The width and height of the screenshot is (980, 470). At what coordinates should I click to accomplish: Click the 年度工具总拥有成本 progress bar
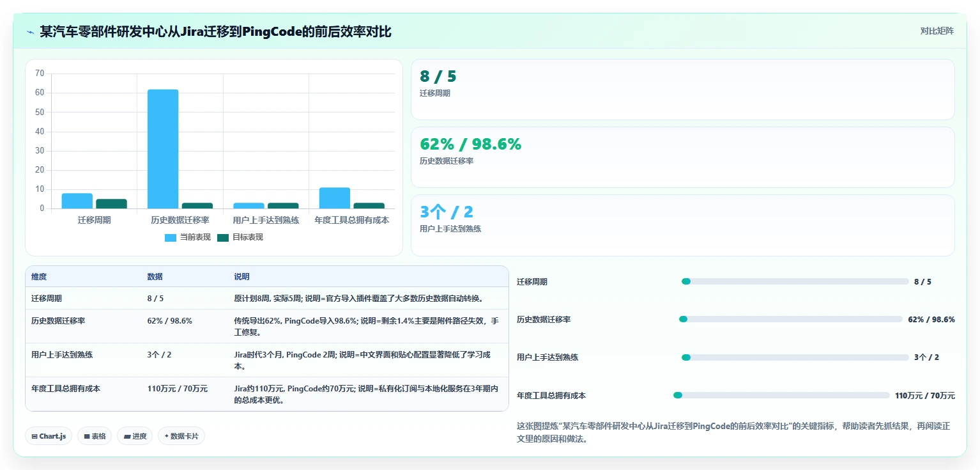point(781,395)
